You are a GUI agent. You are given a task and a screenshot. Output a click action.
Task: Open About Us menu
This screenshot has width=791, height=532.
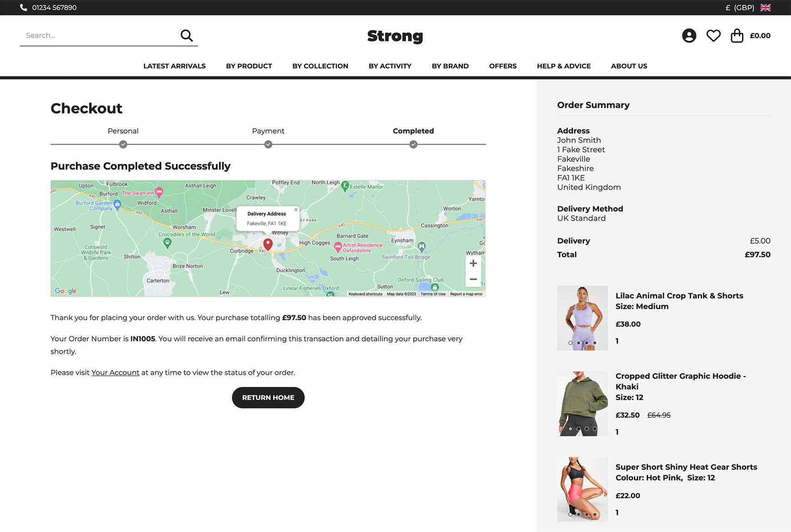point(629,66)
